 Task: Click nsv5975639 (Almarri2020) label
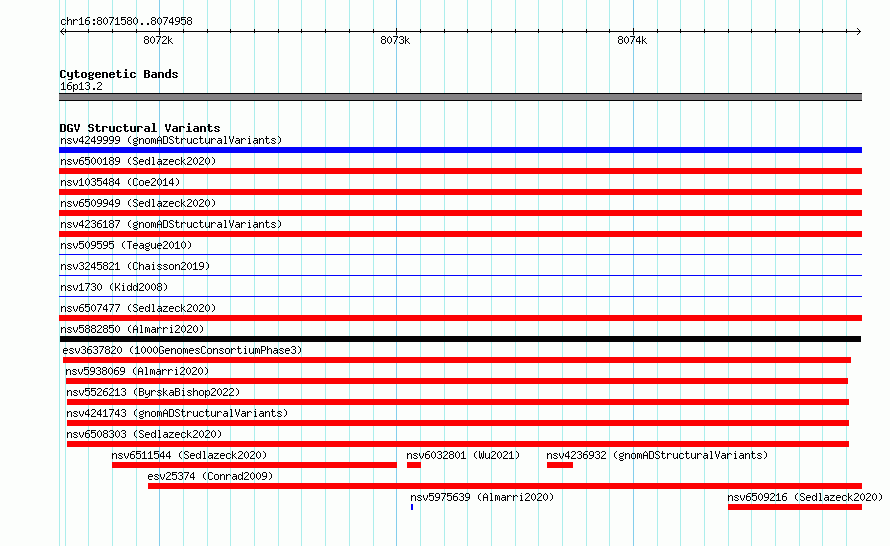pos(482,497)
